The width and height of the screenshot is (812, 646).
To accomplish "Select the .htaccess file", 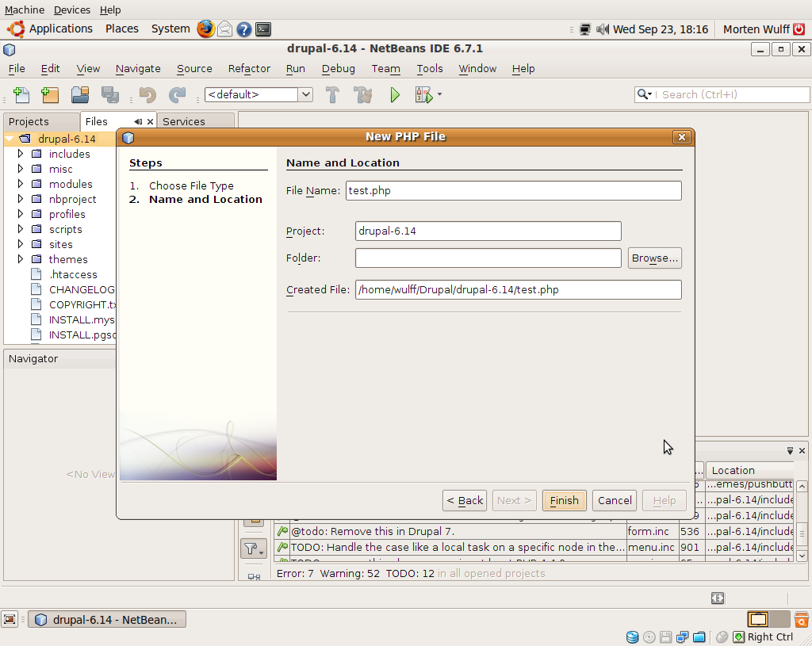I will (x=73, y=274).
